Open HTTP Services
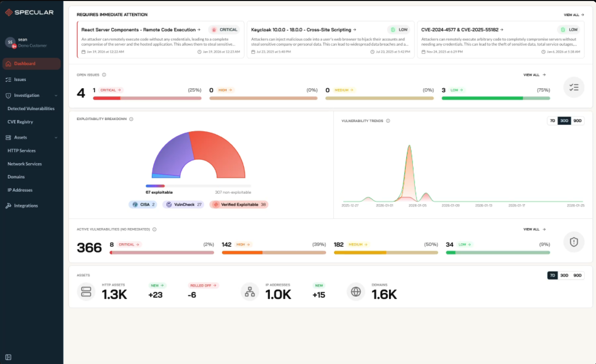The image size is (596, 364). click(x=22, y=151)
